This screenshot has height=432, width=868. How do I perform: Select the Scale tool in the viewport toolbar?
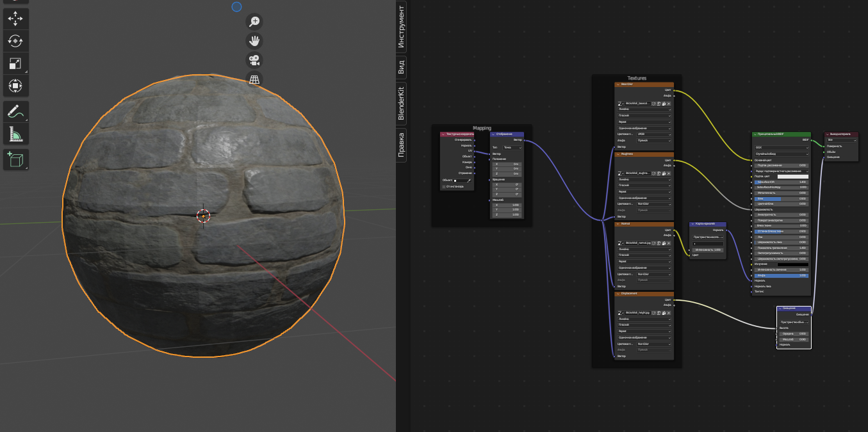15,63
